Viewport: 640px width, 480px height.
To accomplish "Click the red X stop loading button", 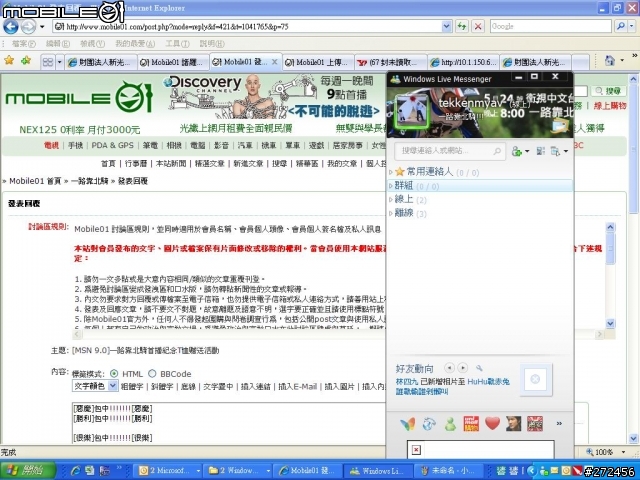I will (x=478, y=27).
